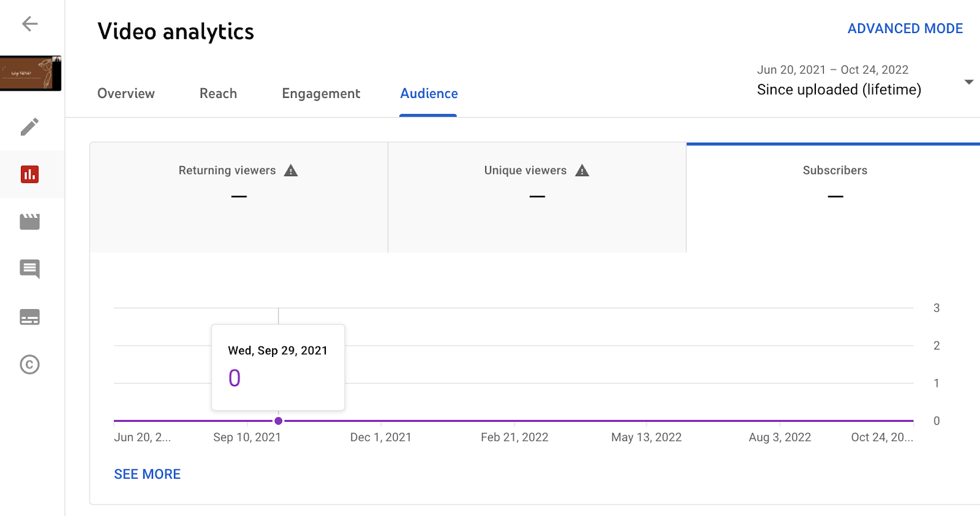The image size is (980, 516).
Task: Open the Copyright icon in sidebar
Action: coord(29,365)
